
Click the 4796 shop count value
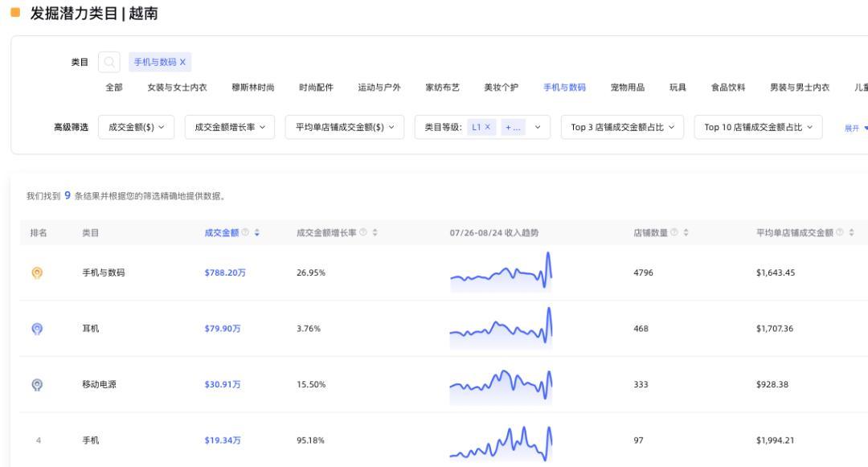[643, 272]
